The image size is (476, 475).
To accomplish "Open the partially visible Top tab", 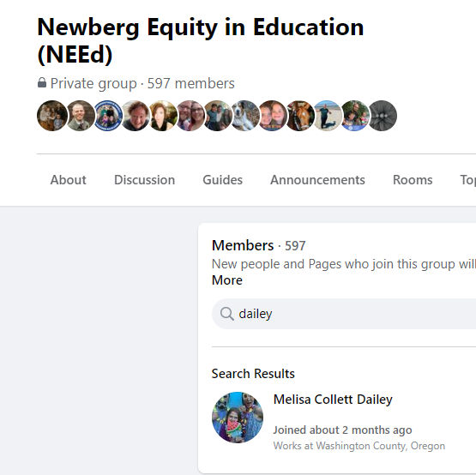I will (467, 180).
